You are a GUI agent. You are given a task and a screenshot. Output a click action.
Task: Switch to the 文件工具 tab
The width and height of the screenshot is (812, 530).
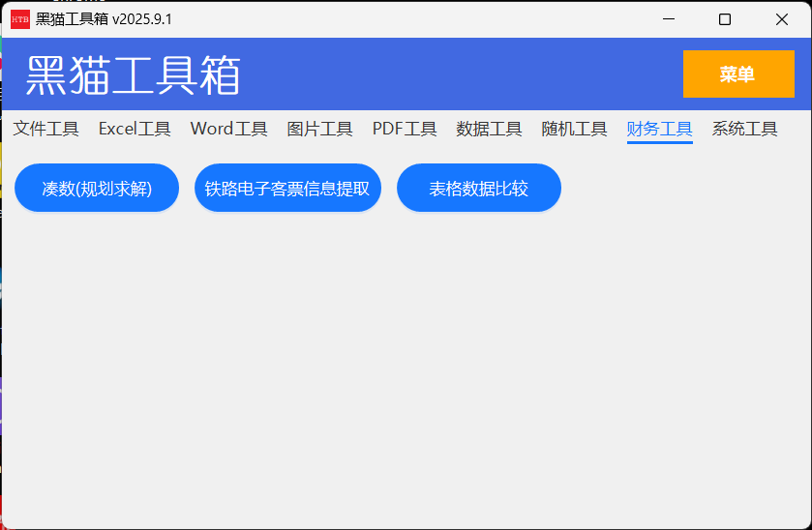click(x=45, y=129)
